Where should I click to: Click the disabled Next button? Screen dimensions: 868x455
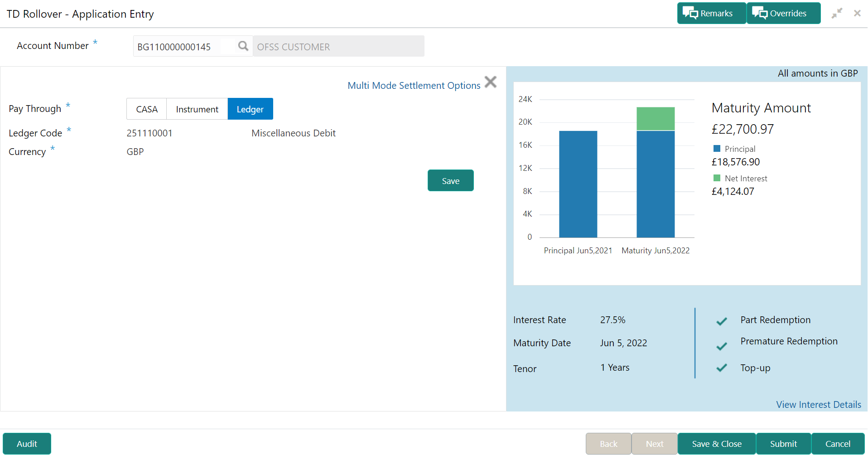pyautogui.click(x=655, y=444)
